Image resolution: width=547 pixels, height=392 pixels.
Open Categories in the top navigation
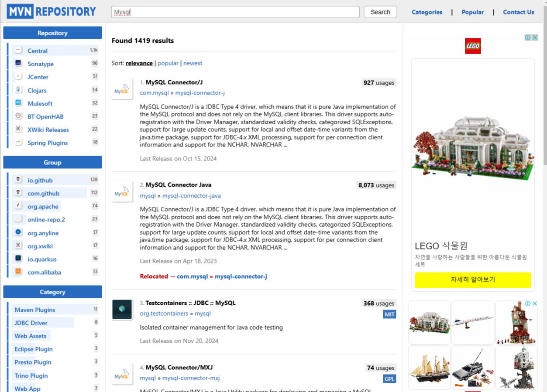click(x=427, y=12)
